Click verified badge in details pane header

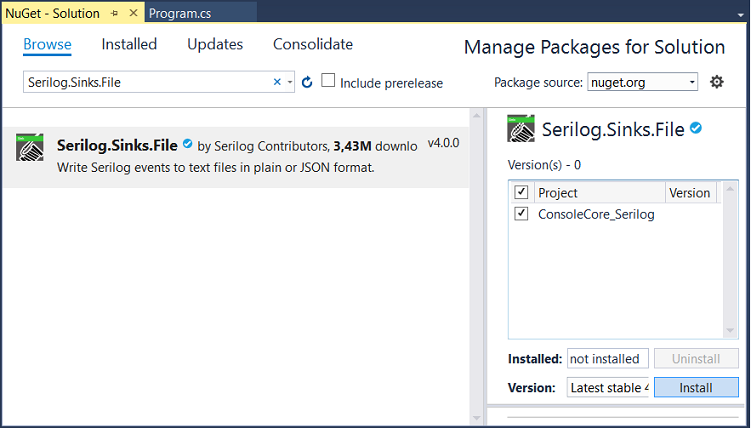point(696,127)
